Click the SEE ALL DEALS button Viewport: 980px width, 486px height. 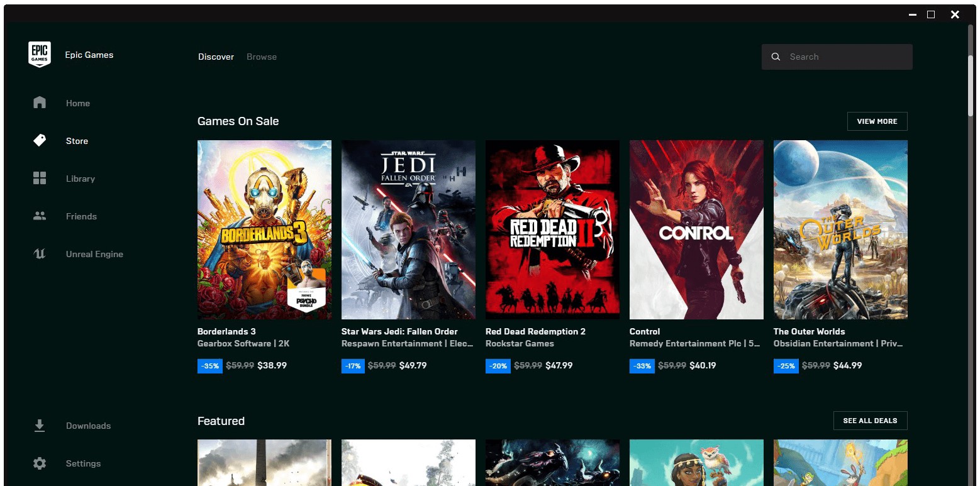(870, 421)
